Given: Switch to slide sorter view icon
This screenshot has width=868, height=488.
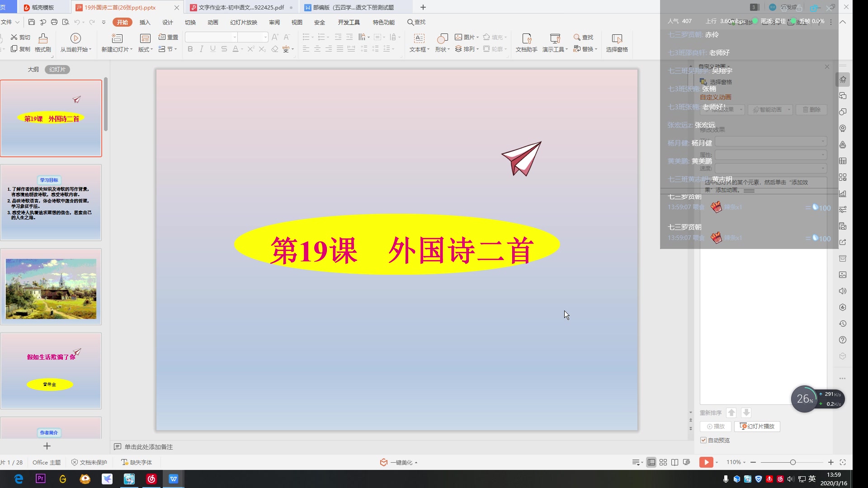Looking at the screenshot, I should tap(663, 462).
